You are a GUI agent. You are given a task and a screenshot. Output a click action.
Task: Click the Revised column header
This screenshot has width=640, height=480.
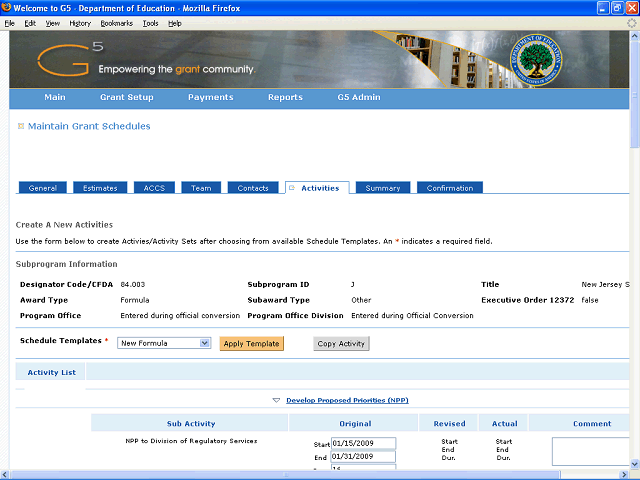(449, 424)
